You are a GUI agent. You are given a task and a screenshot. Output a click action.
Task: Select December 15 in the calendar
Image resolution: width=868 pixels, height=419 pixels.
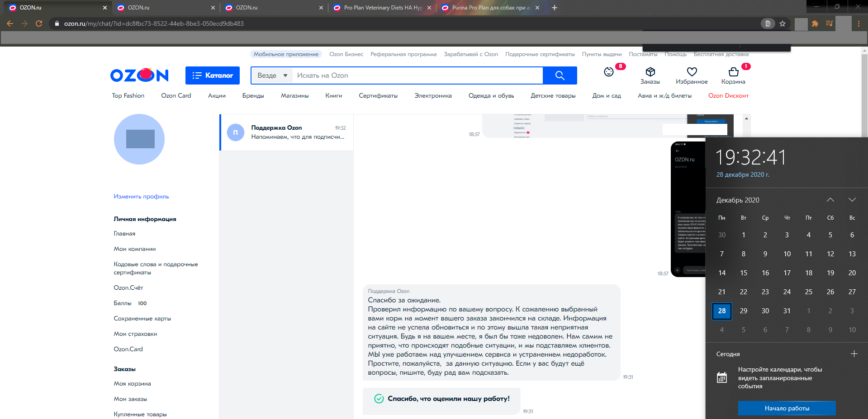click(x=744, y=273)
